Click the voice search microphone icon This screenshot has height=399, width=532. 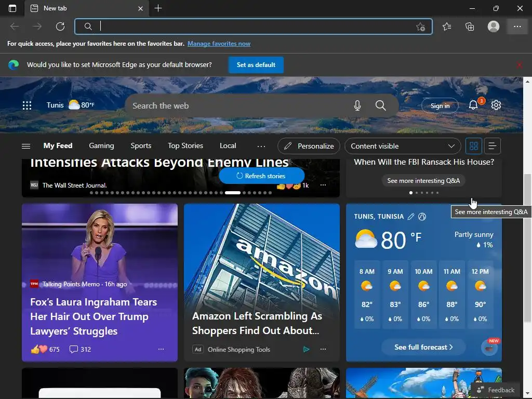[357, 105]
